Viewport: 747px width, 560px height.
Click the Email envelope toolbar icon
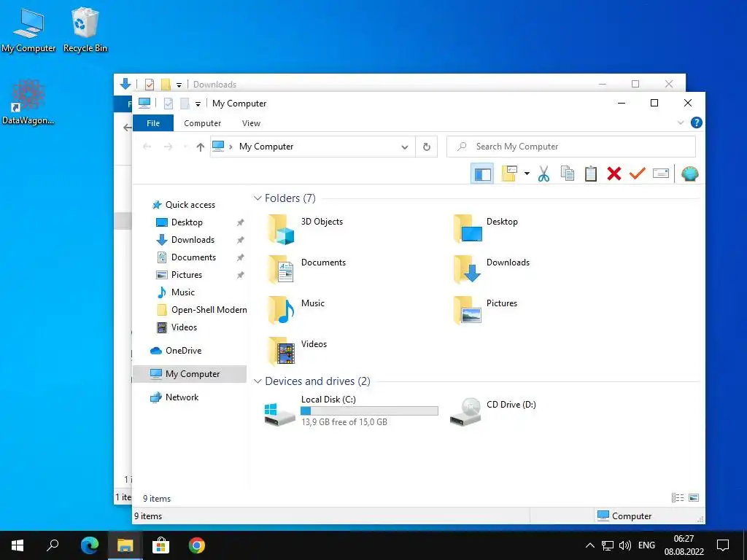tap(661, 174)
